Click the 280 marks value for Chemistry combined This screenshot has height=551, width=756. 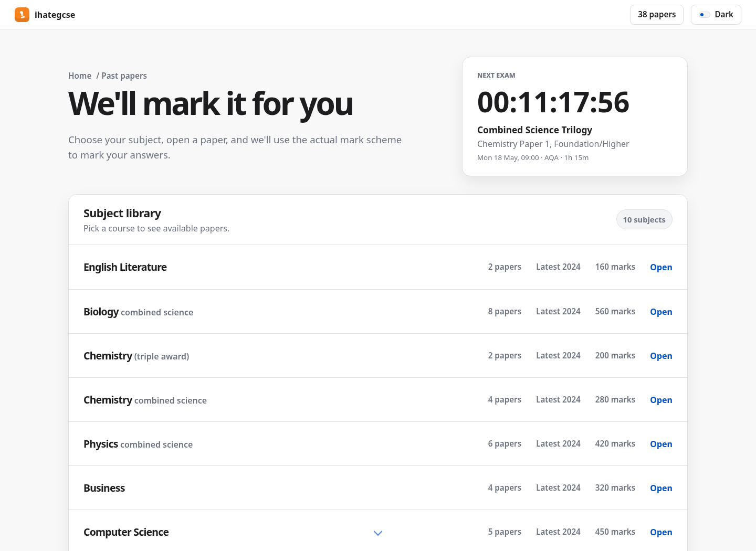615,399
